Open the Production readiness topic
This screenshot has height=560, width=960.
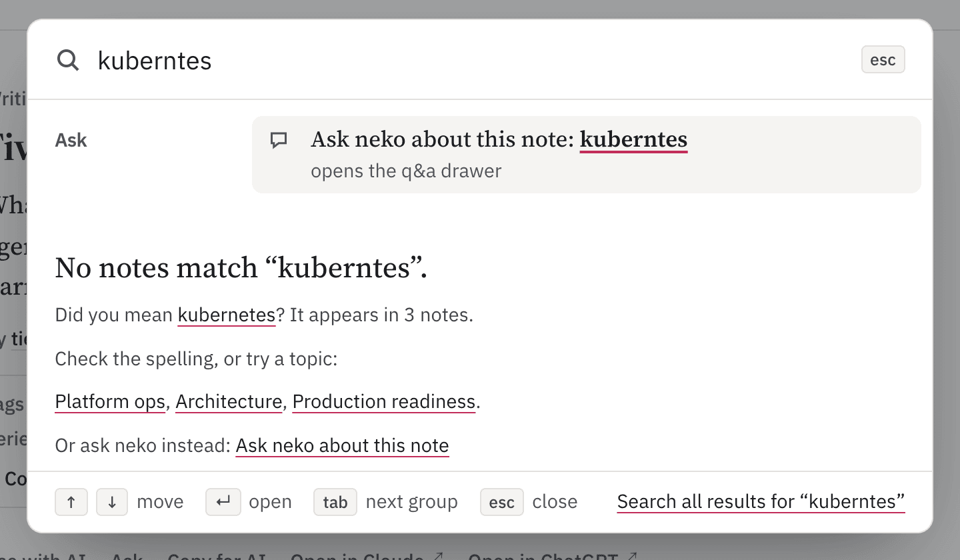[x=384, y=402]
